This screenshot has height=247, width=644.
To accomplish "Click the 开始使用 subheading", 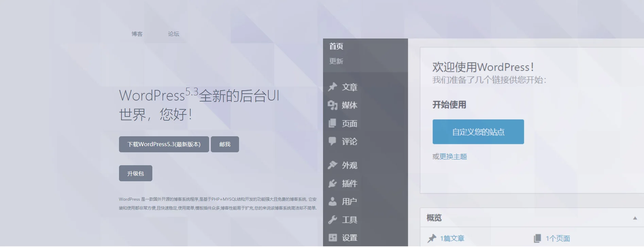I will coord(449,105).
